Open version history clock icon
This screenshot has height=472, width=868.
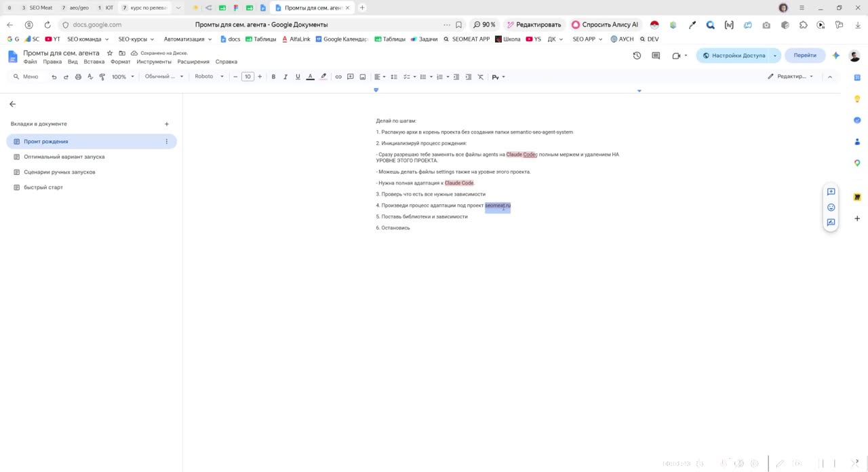(x=637, y=56)
